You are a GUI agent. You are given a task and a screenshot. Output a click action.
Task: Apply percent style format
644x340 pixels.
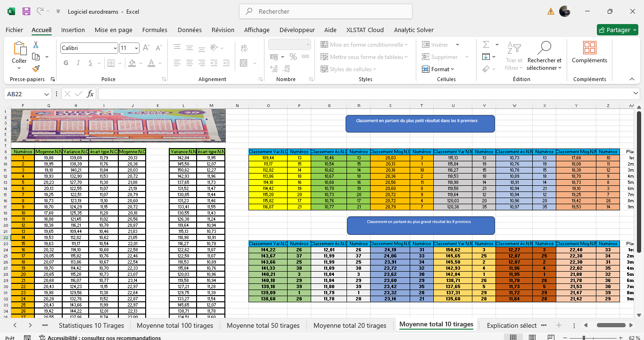[x=293, y=57]
